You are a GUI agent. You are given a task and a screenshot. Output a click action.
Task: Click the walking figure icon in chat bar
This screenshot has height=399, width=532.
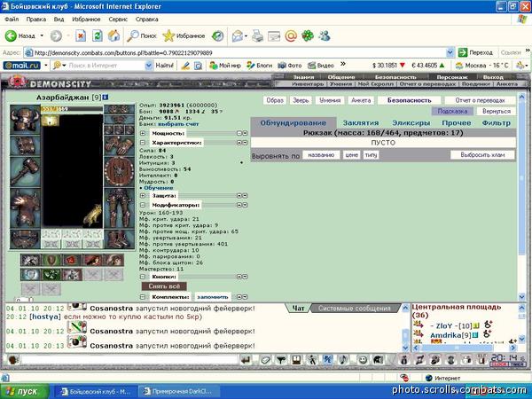311,360
